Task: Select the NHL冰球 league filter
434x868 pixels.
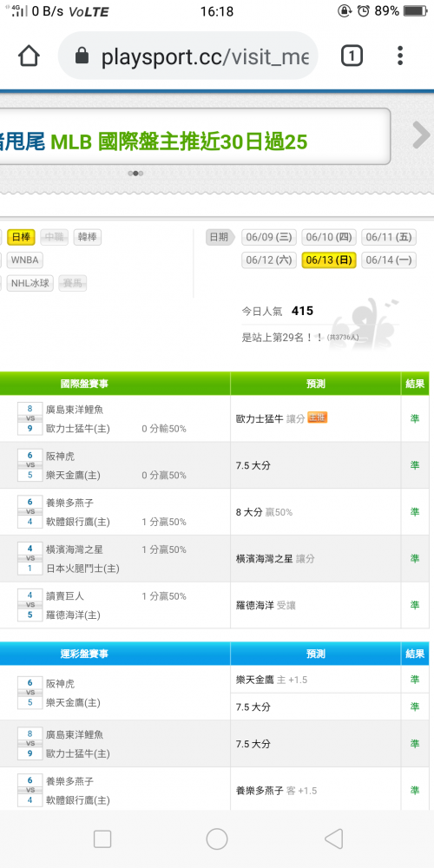Action: [30, 284]
